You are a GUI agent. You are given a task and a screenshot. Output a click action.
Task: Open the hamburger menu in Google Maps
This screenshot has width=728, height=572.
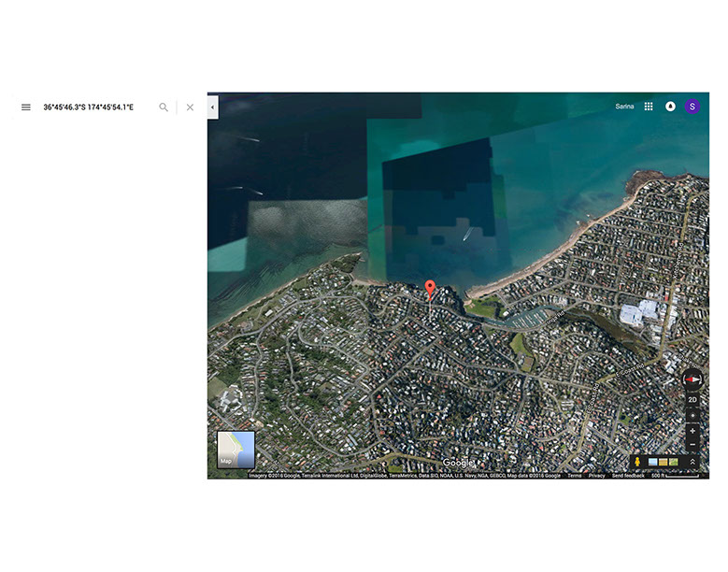(26, 107)
